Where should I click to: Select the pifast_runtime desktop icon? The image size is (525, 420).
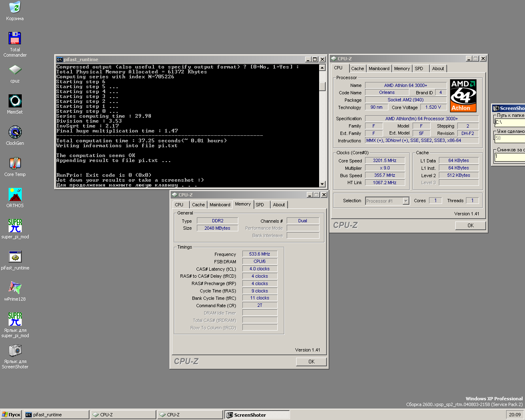(15, 260)
